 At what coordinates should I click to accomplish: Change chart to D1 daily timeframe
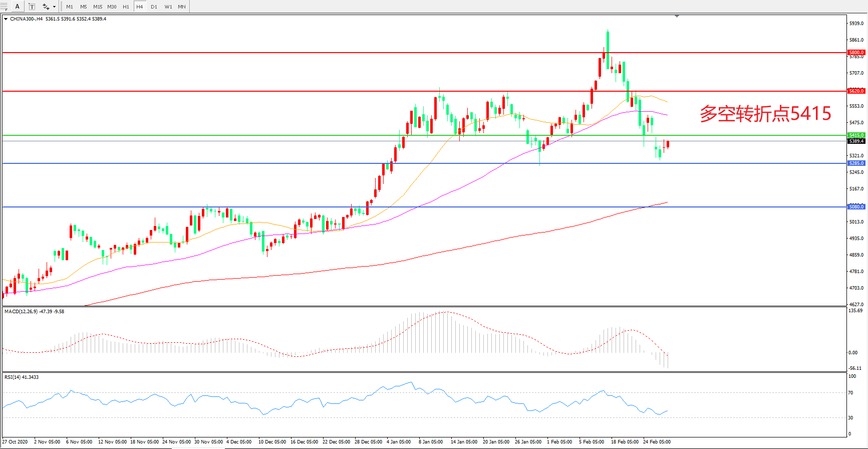point(154,7)
